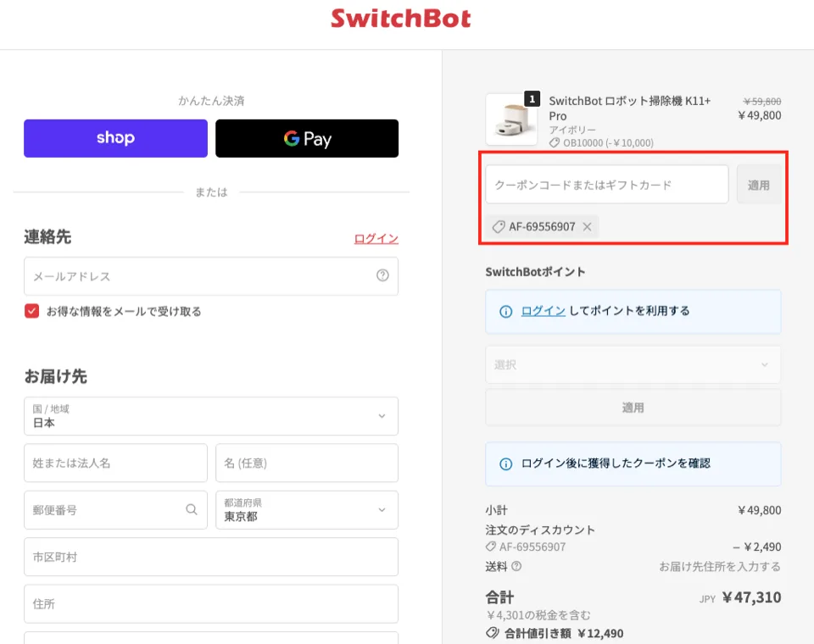
Task: Uncheck お得な情報をメールで受け取る checkbox
Action: pos(31,311)
